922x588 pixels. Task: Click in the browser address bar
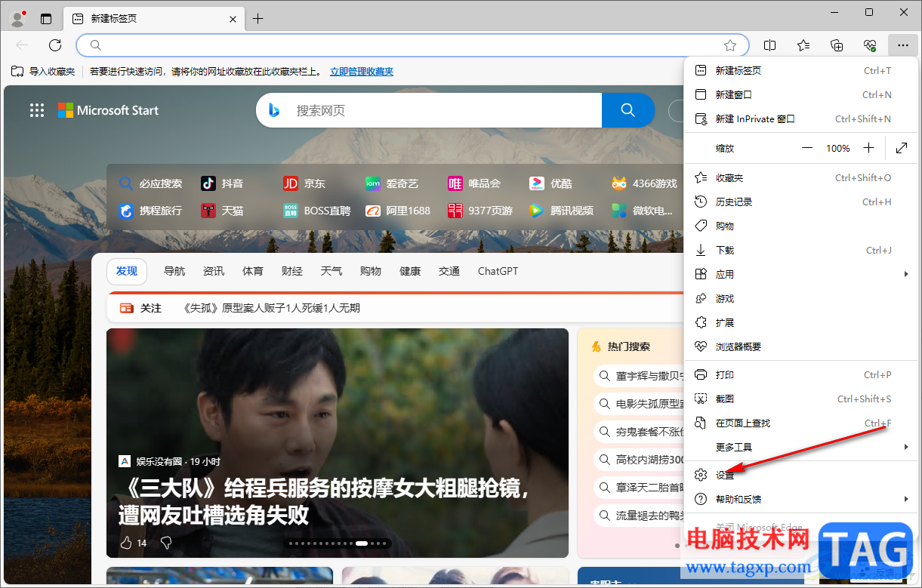(x=412, y=45)
